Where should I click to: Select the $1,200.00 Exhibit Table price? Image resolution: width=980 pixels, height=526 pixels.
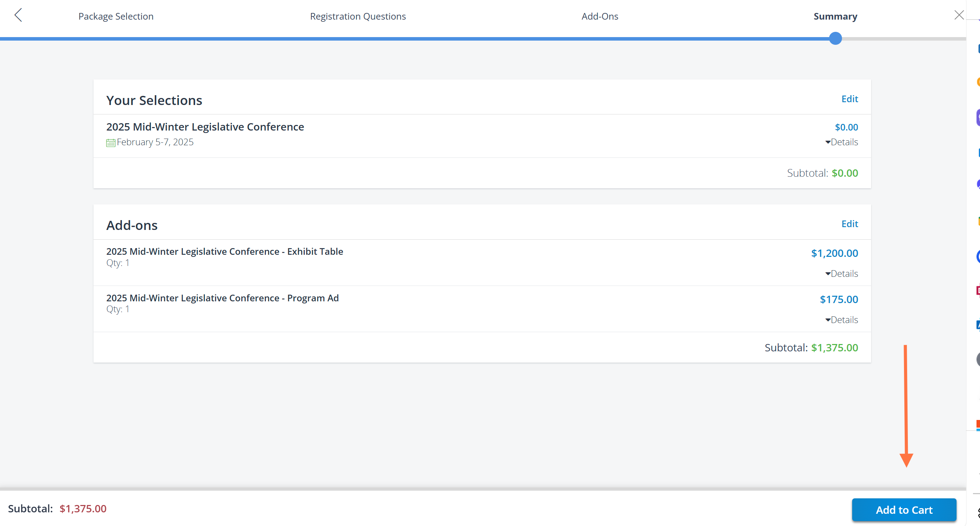pos(834,253)
